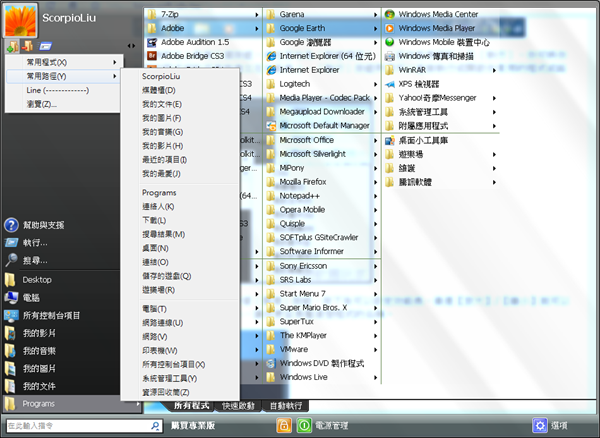600x438 pixels.
Task: Open 所有控制台項目 in the left panel
Action: (x=42, y=315)
